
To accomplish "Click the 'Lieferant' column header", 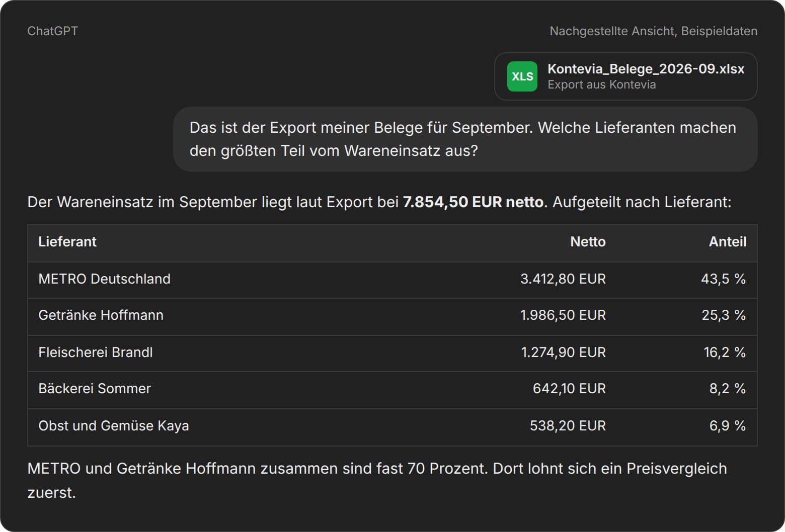I will point(67,242).
